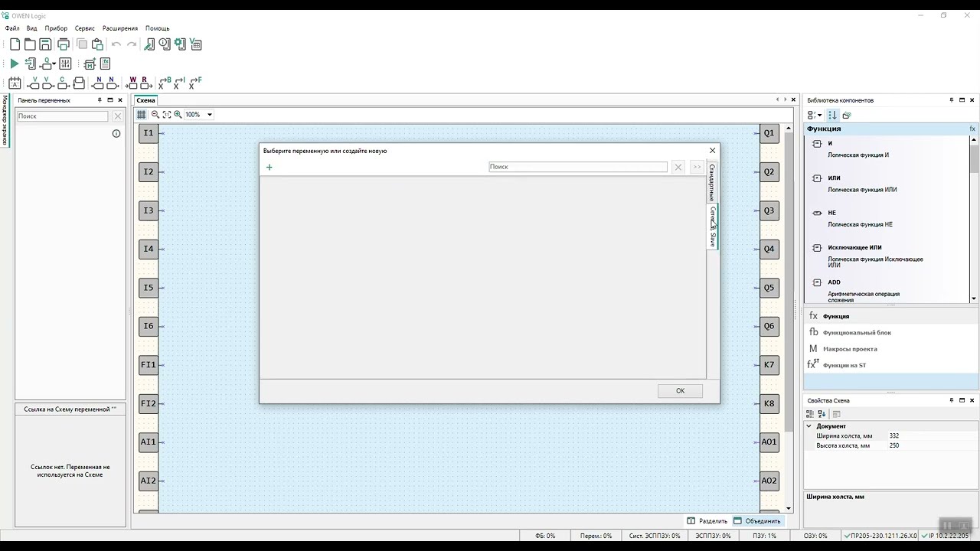
Task: Zoom in the scheme with the plus magnifier
Action: coord(178,115)
